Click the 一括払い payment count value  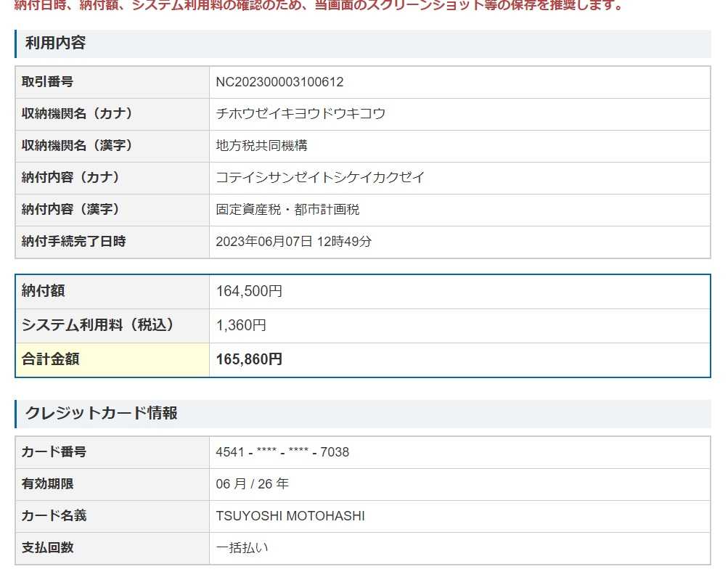click(x=242, y=548)
